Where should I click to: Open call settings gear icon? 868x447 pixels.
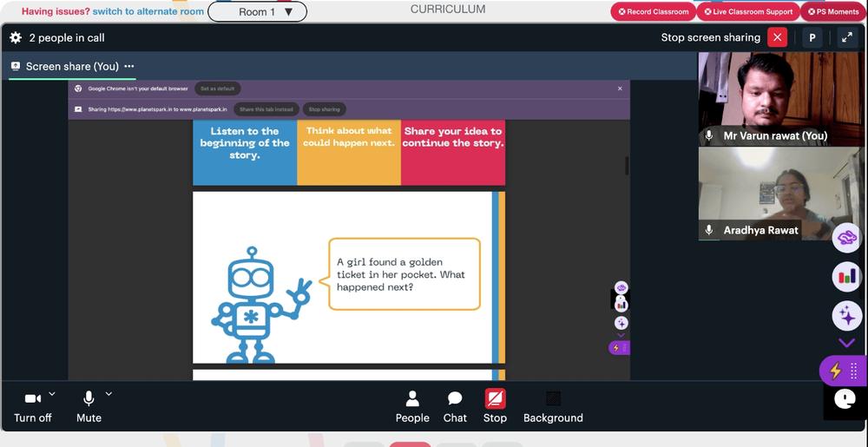16,37
